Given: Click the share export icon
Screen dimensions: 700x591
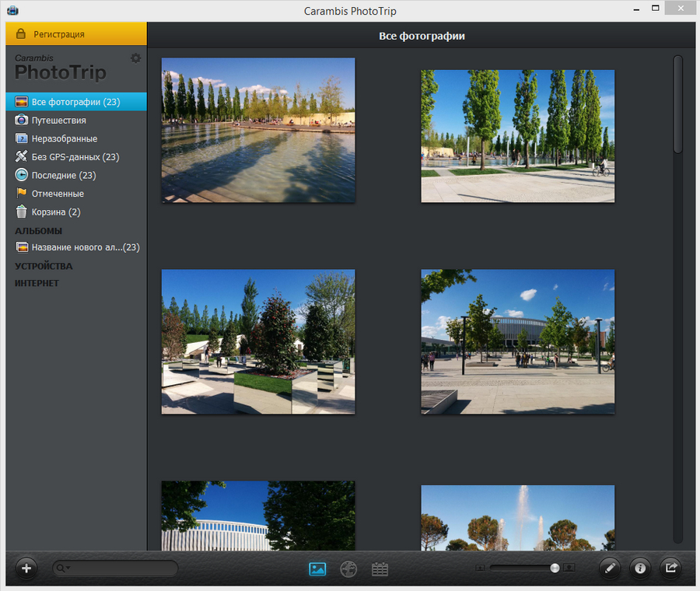Looking at the screenshot, I should (x=670, y=568).
